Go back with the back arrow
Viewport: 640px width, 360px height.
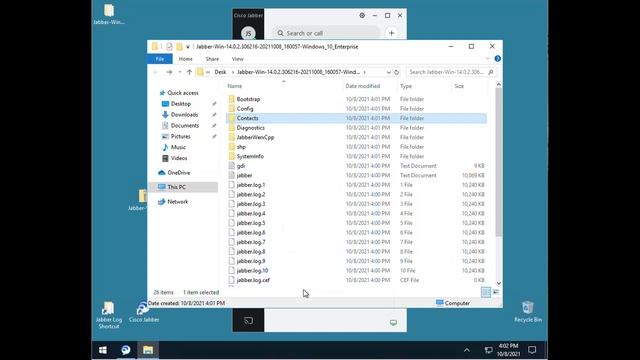coord(156,72)
